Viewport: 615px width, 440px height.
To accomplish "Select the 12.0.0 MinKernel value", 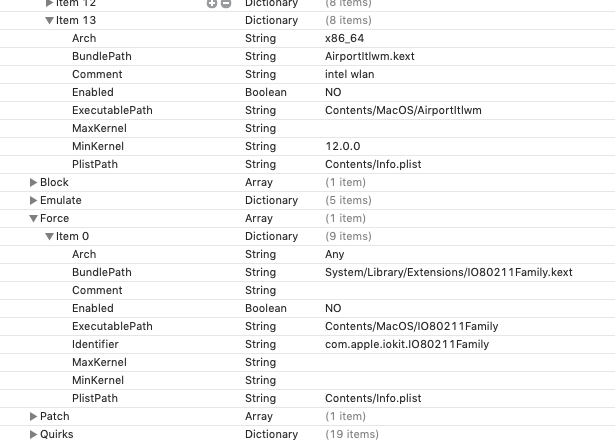I will [341, 146].
